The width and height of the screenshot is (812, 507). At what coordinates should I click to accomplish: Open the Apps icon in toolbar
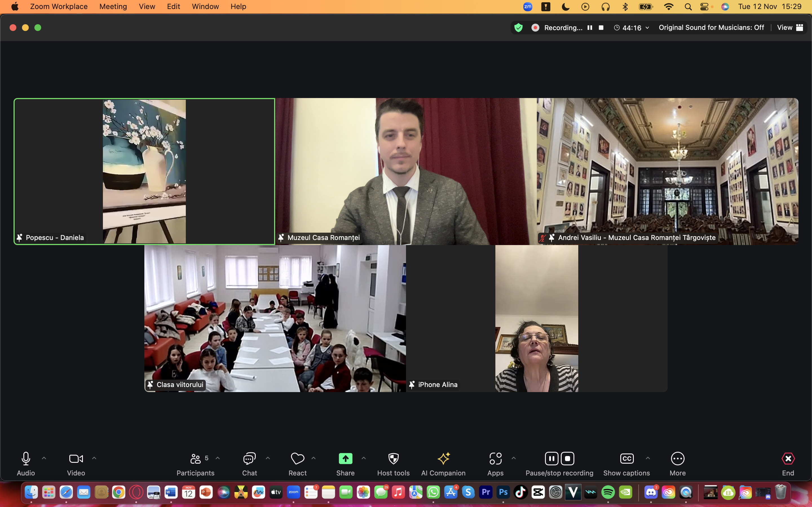tap(495, 458)
